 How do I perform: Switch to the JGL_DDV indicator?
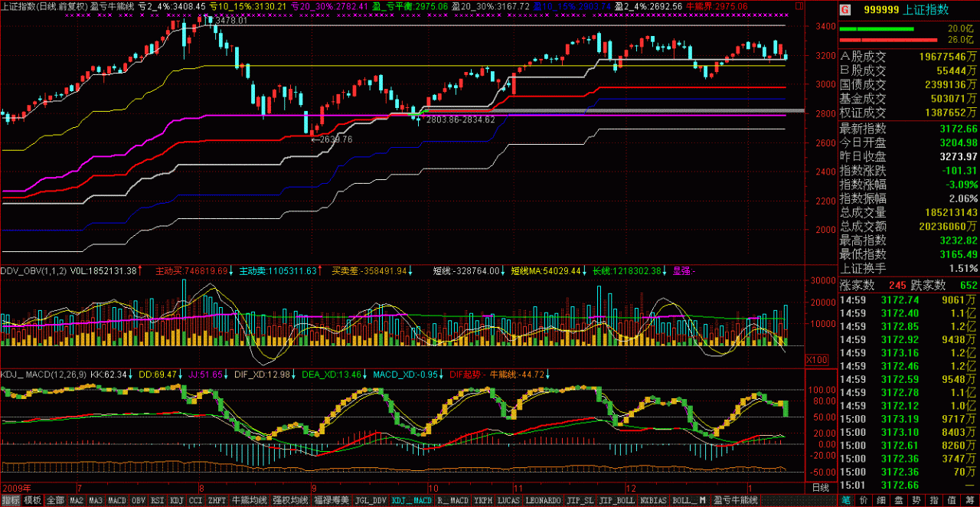pyautogui.click(x=370, y=500)
